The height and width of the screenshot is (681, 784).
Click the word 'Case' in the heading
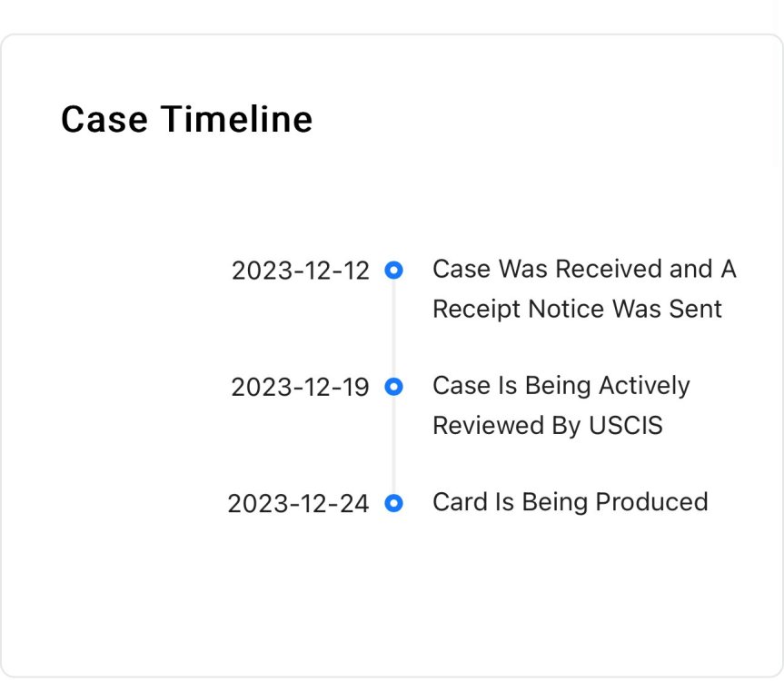point(104,120)
